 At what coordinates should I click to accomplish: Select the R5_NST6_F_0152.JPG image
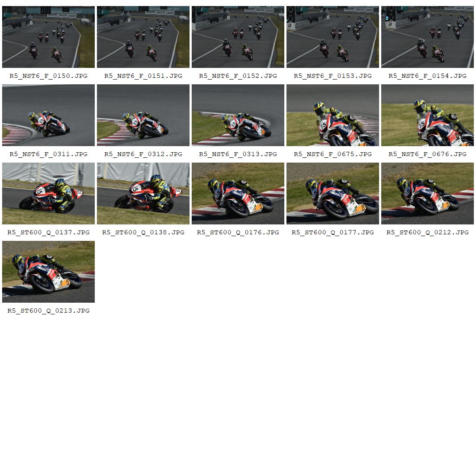click(x=238, y=37)
